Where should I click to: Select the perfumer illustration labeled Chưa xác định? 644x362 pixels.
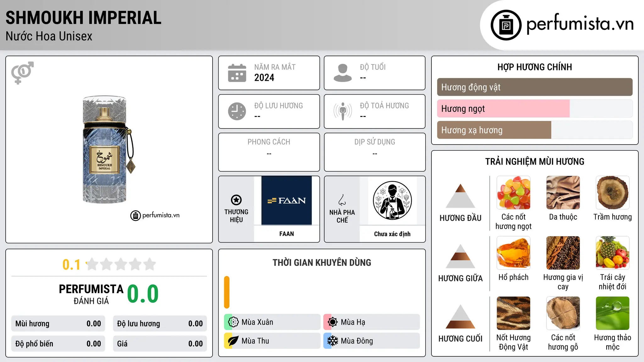tap(392, 200)
